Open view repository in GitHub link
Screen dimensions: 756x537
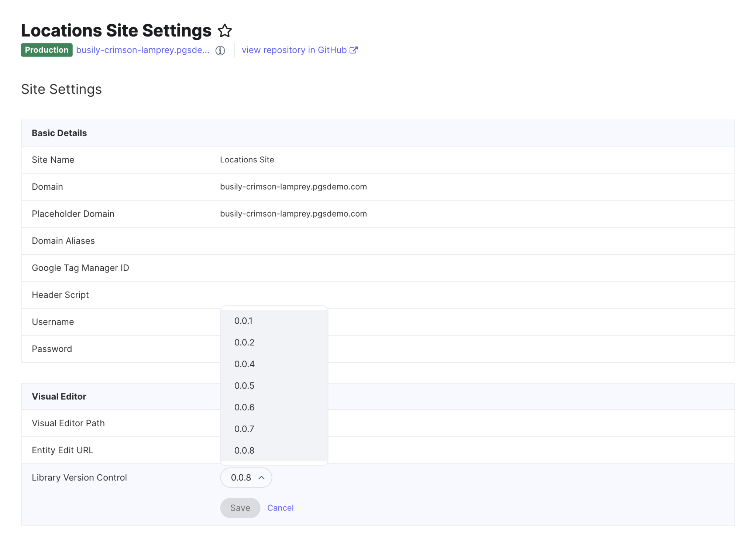pos(294,50)
